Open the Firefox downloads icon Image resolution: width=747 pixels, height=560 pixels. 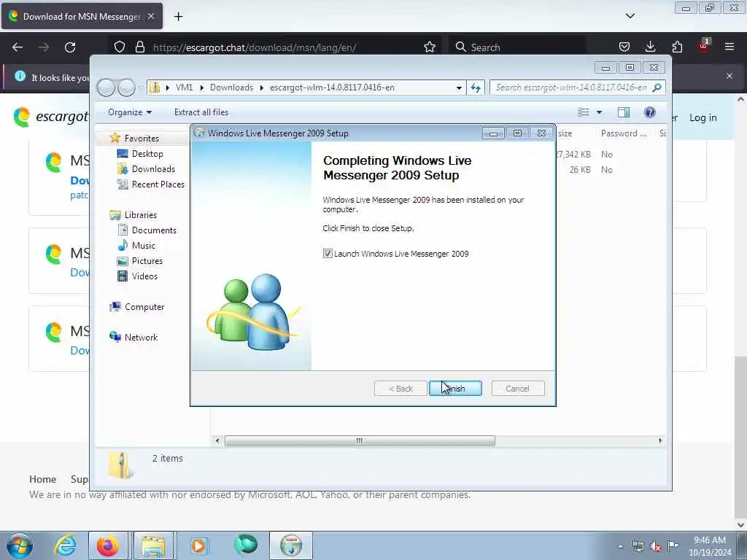pos(650,47)
